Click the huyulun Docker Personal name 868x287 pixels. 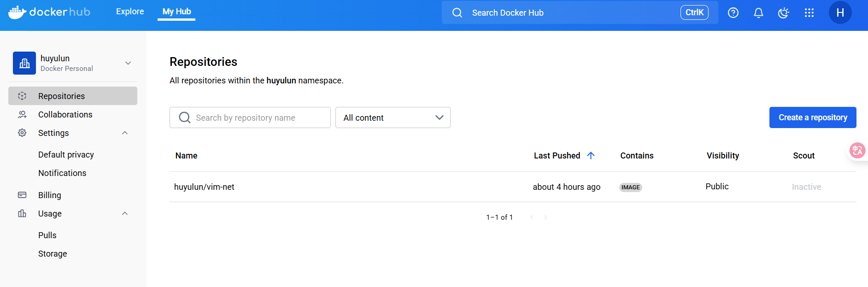coord(67,63)
